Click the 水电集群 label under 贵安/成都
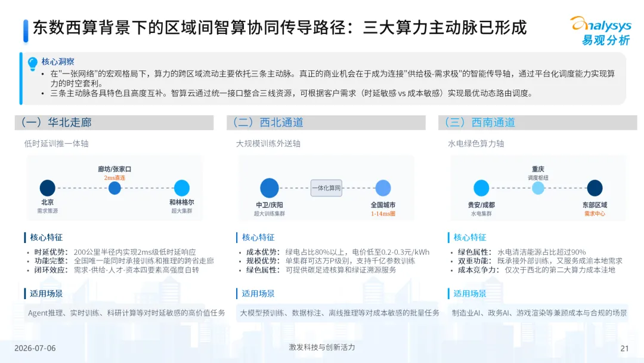The height and width of the screenshot is (363, 644). coord(481,214)
